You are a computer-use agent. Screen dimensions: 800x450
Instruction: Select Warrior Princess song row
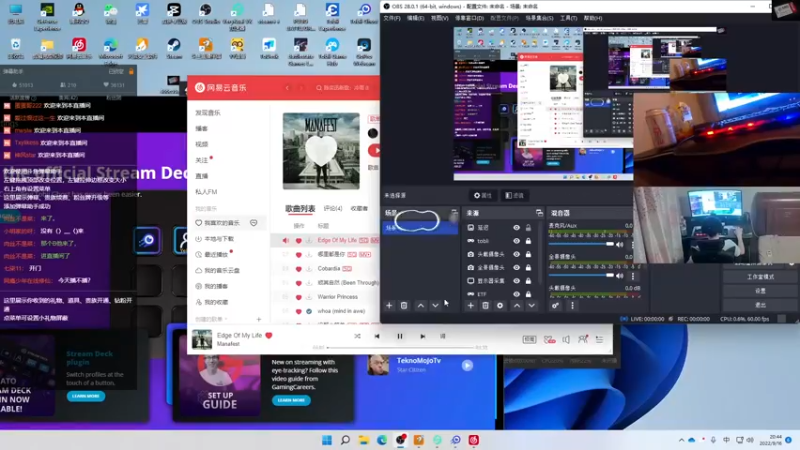tap(324, 296)
